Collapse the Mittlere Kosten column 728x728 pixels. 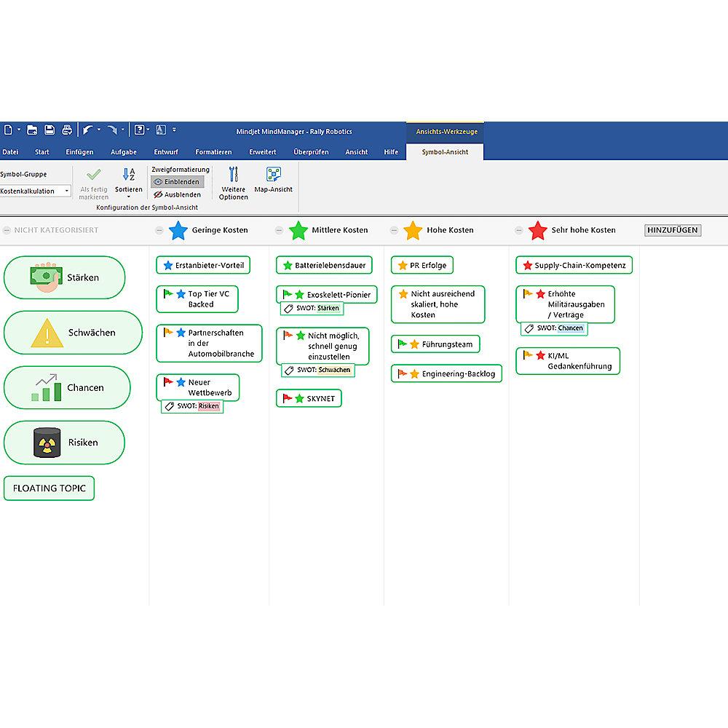[279, 230]
